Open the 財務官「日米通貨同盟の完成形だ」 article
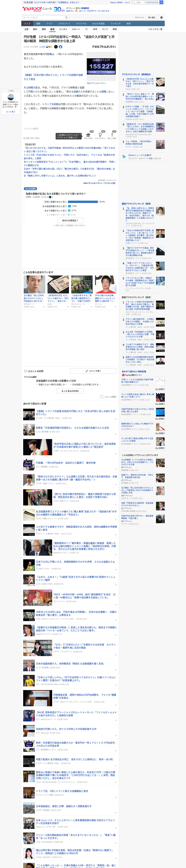Screen dimensions: 186x868 72,428
